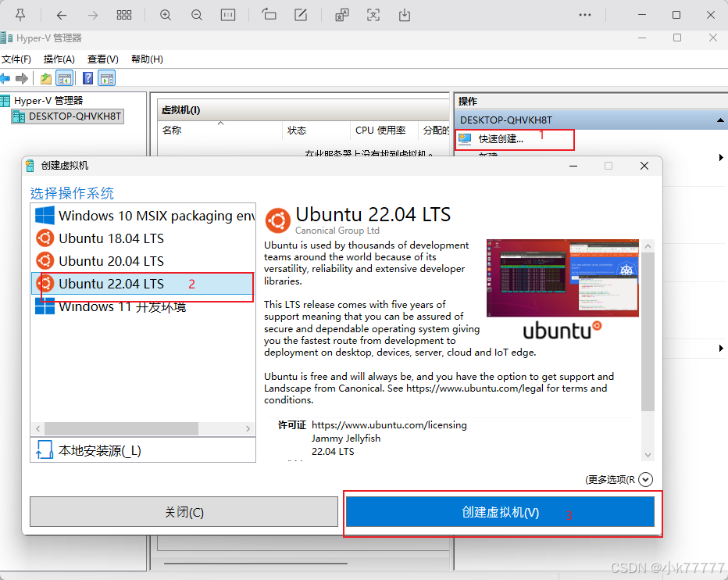The image size is (728, 580).
Task: Click 本地安装源 local installation source
Action: [143, 450]
